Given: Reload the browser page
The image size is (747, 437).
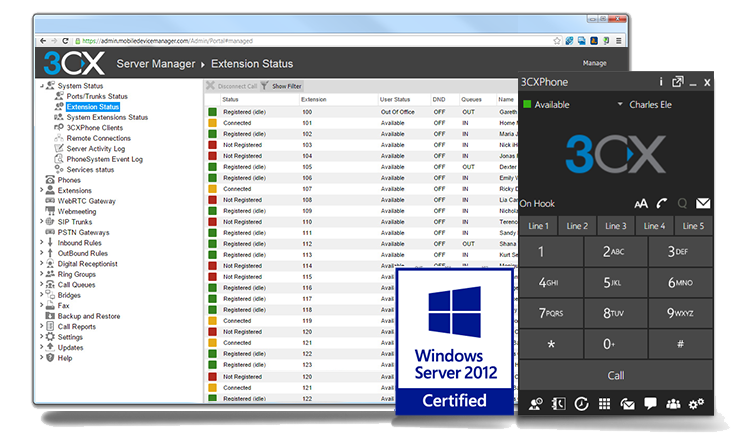Looking at the screenshot, I should pos(65,41).
